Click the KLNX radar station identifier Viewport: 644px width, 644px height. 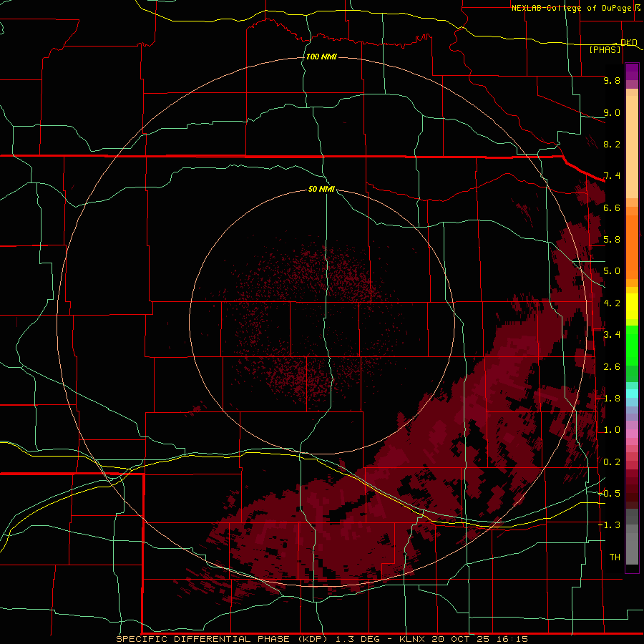411,639
